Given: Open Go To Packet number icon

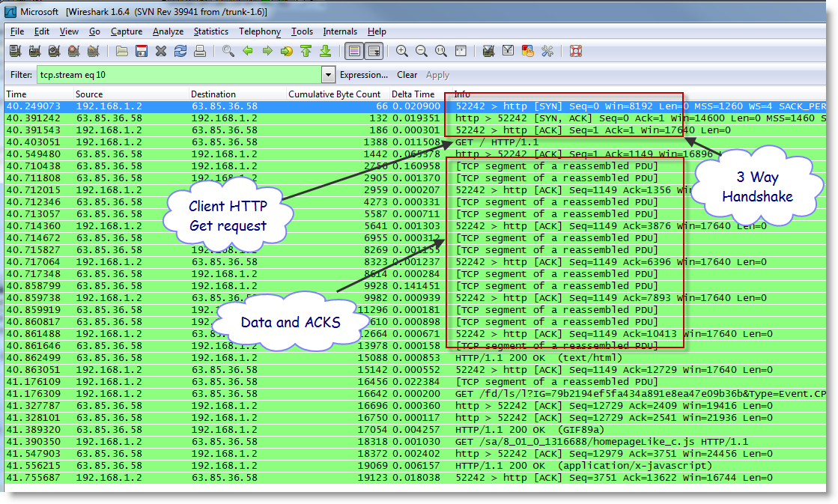Looking at the screenshot, I should point(287,52).
